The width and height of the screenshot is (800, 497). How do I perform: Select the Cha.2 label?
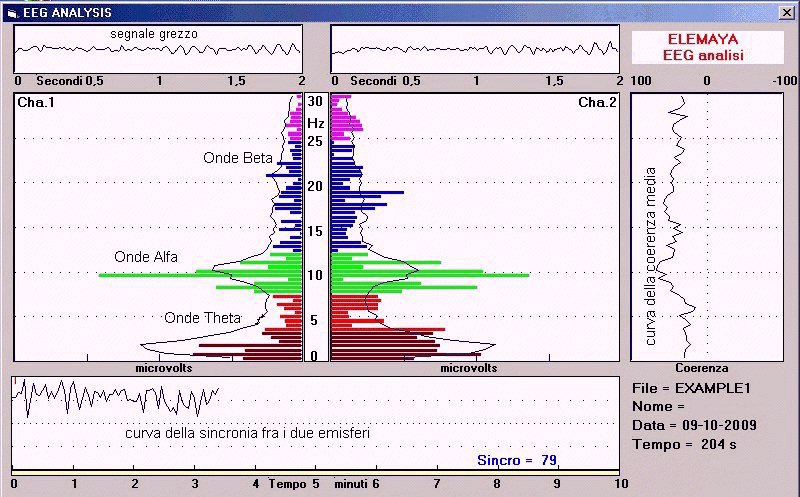click(597, 103)
